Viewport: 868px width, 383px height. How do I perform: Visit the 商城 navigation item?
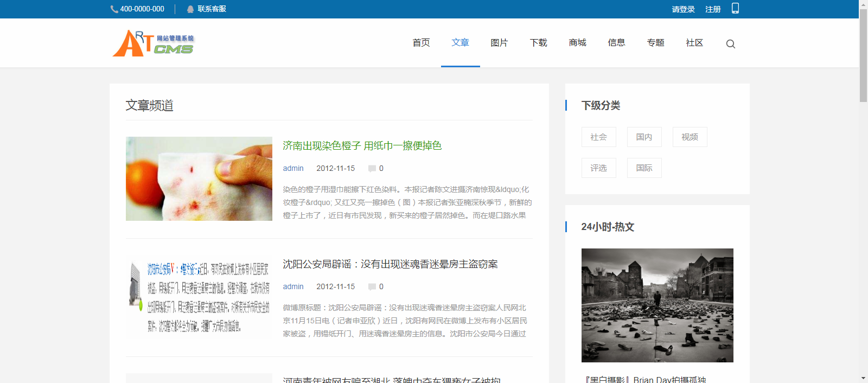[578, 43]
